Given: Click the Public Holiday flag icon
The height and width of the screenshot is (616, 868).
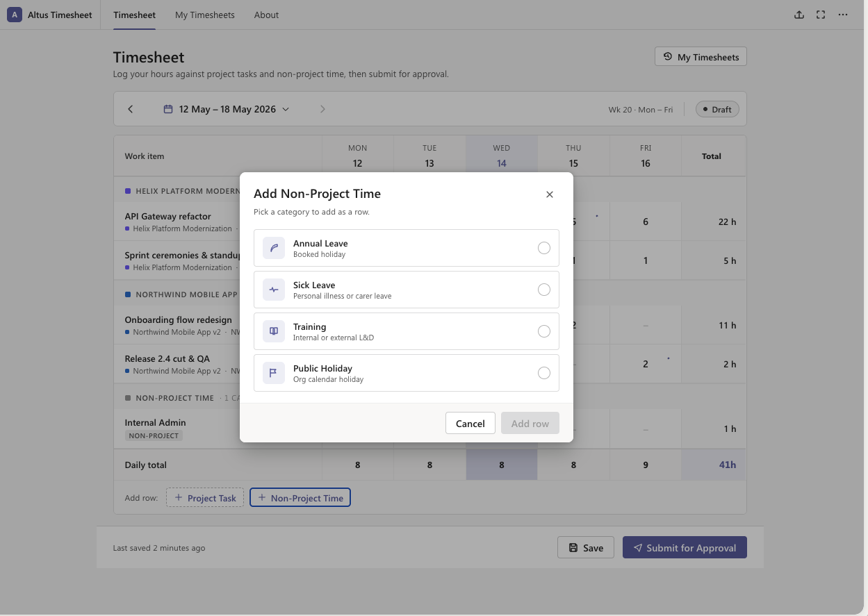Looking at the screenshot, I should (x=274, y=373).
